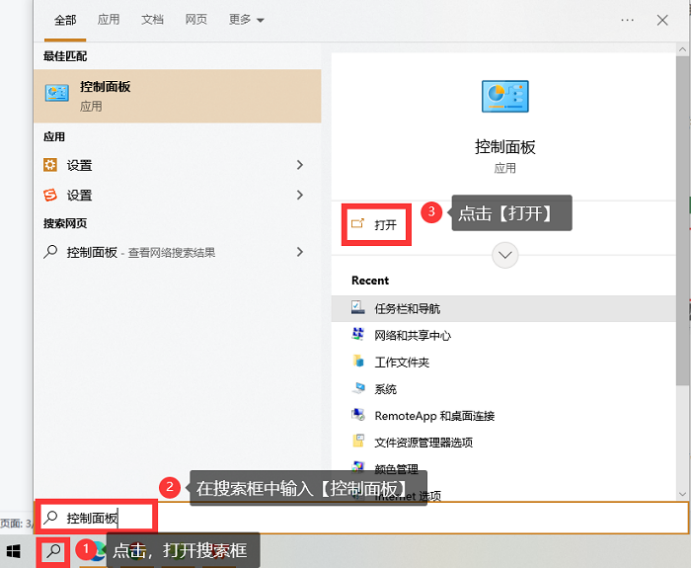This screenshot has height=568, width=692.
Task: Switch to the 文档 tab
Action: pyautogui.click(x=152, y=19)
